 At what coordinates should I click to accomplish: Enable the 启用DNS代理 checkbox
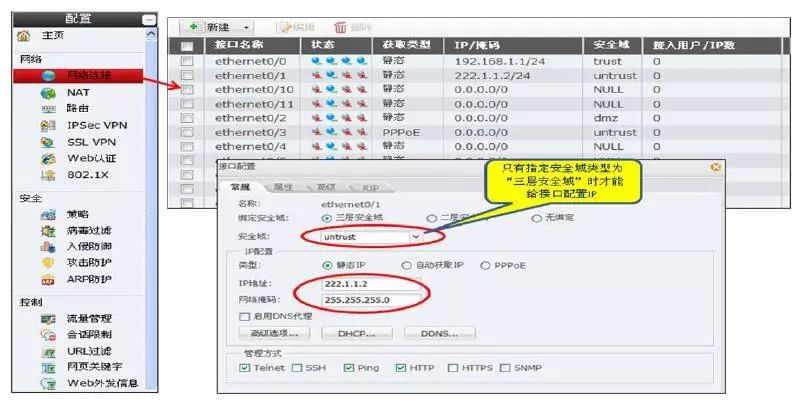coord(245,317)
